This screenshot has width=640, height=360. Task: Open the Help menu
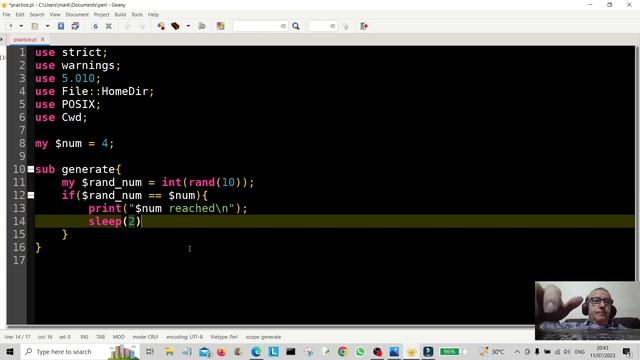pos(153,14)
